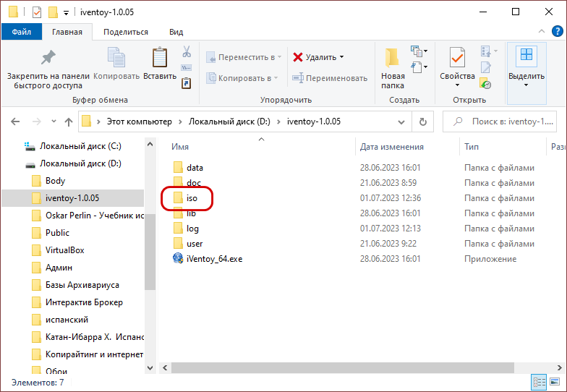Select Интерактив Брокер folder in tree
The width and height of the screenshot is (567, 392).
click(x=77, y=302)
